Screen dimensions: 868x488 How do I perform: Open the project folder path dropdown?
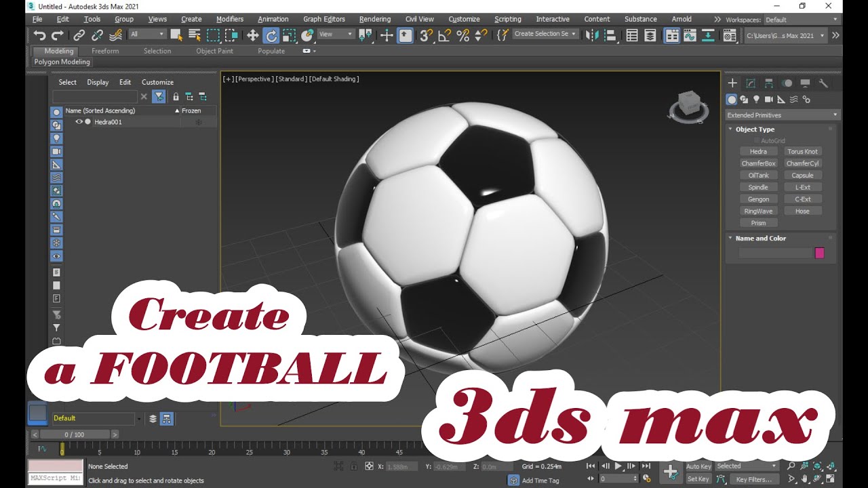click(785, 35)
